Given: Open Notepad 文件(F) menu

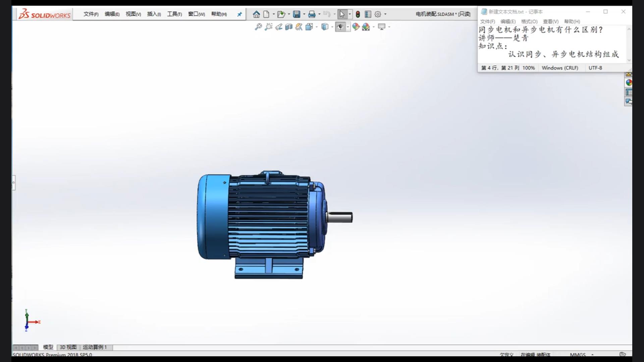Looking at the screenshot, I should (x=487, y=21).
